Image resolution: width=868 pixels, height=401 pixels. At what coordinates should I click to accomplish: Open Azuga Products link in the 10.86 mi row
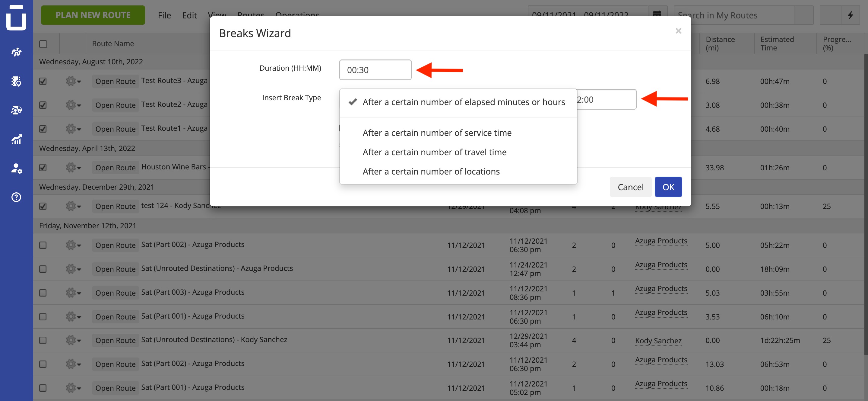661,383
